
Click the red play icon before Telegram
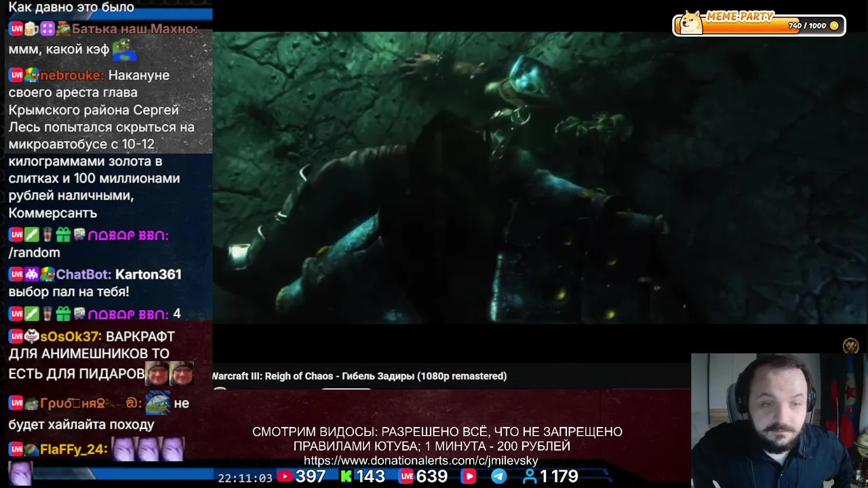point(469,476)
